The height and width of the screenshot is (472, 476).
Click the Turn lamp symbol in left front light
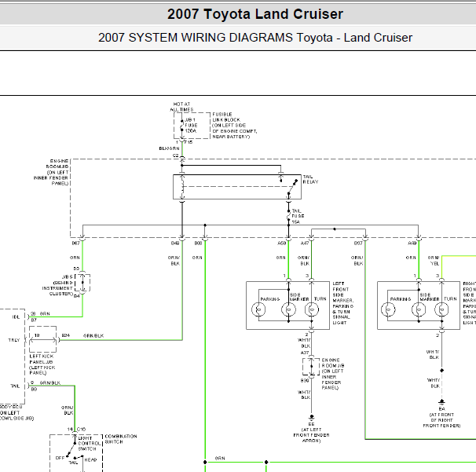point(312,309)
